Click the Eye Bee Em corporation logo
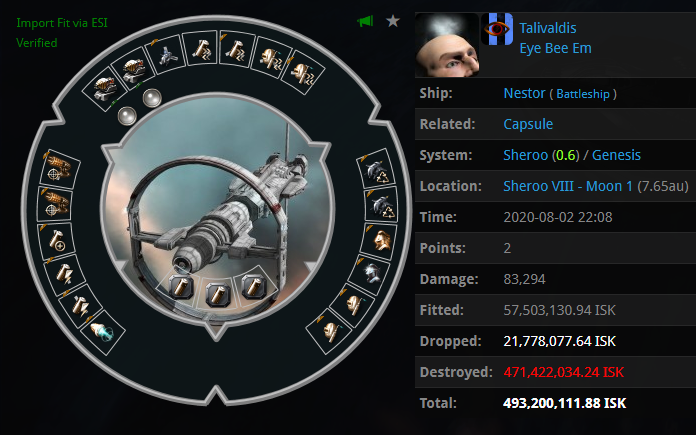 [497, 29]
